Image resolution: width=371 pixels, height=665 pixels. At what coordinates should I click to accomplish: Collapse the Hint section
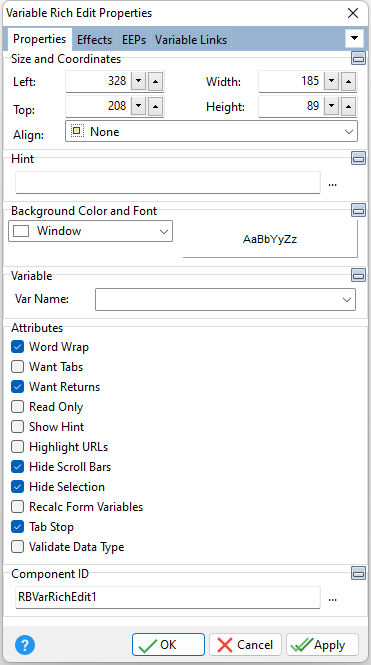358,158
